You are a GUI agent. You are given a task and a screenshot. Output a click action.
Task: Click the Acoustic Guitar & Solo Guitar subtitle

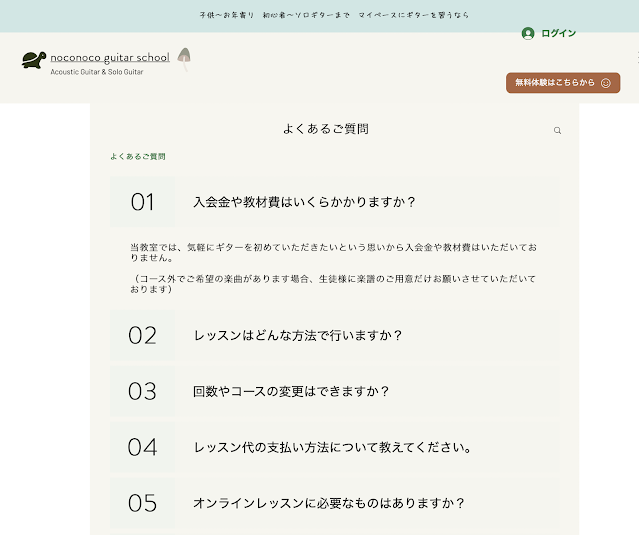click(x=97, y=72)
